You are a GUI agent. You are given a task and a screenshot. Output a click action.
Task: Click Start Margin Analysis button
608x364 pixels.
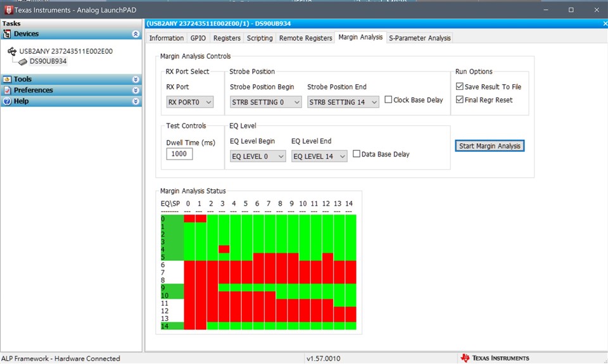490,146
